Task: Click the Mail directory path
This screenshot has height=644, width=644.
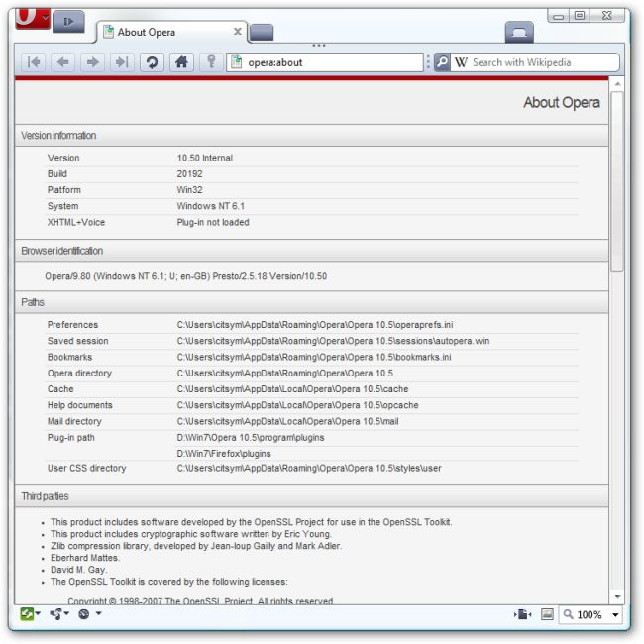Action: 287,421
